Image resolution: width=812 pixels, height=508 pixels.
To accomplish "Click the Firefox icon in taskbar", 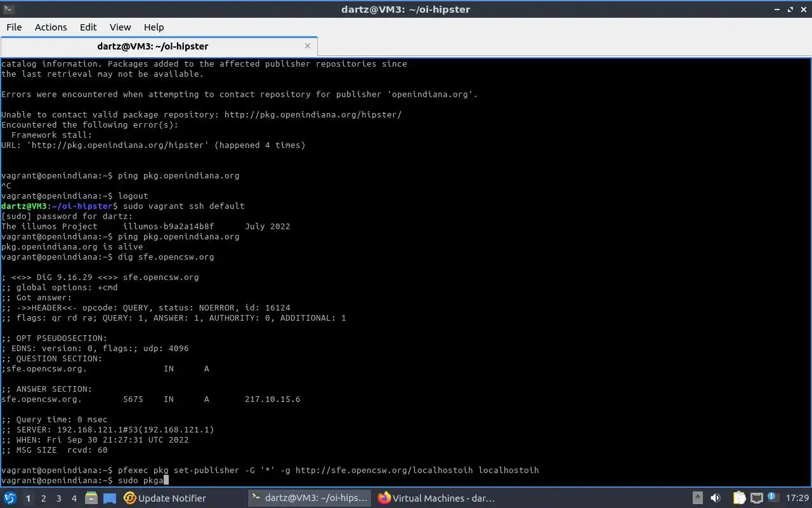I will click(384, 498).
